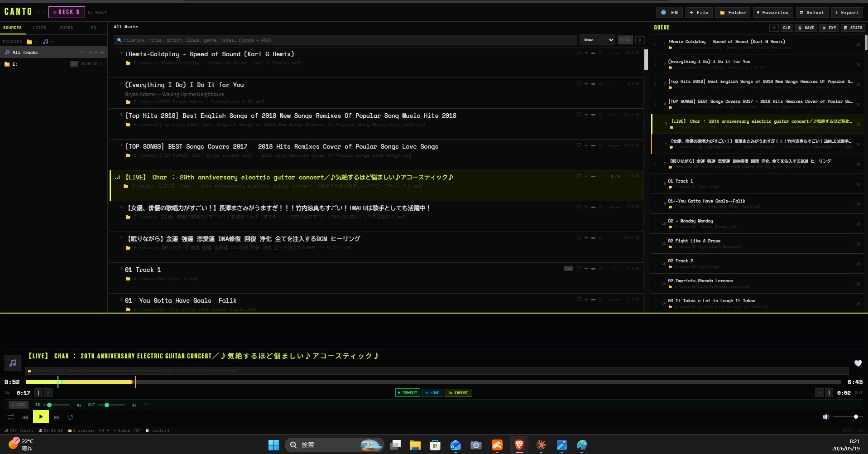Select the SOURCES tab
The height and width of the screenshot is (454, 868).
13,28
